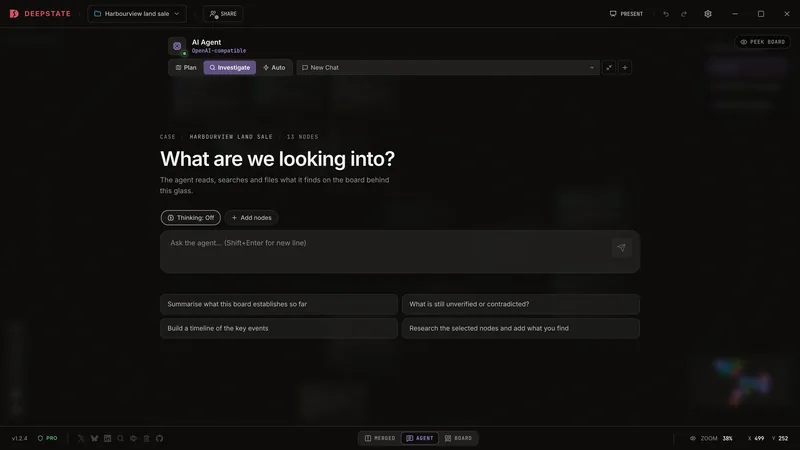The width and height of the screenshot is (800, 450).
Task: Click the 'CASE' breadcrumb label
Action: pyautogui.click(x=167, y=137)
